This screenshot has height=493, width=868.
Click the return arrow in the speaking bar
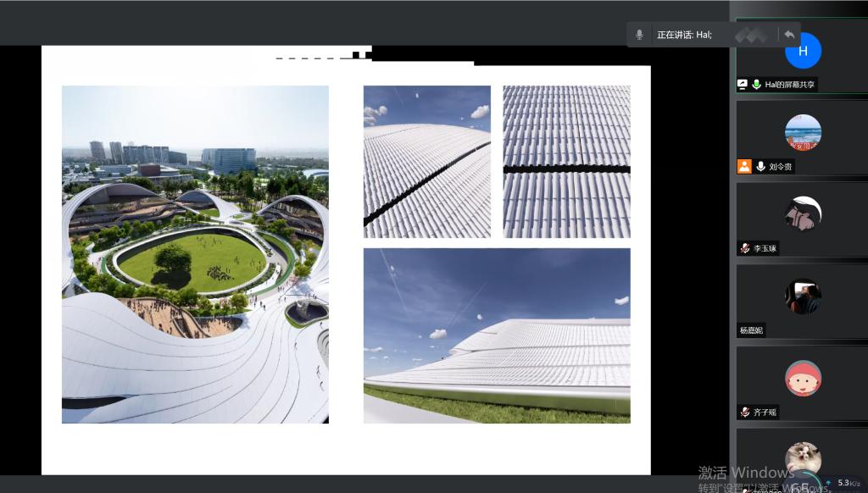tap(789, 35)
